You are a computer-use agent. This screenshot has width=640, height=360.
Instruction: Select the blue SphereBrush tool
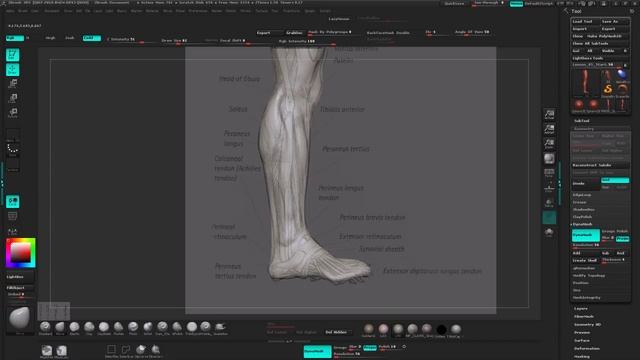tap(622, 75)
